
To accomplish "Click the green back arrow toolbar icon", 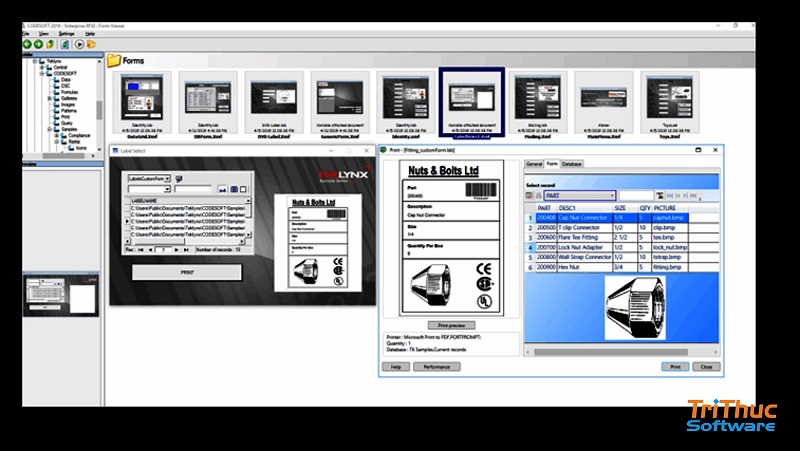I will [x=27, y=44].
